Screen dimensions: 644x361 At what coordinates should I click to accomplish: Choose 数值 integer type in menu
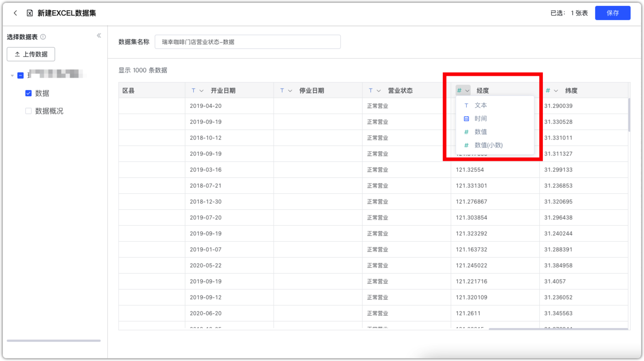pos(495,132)
